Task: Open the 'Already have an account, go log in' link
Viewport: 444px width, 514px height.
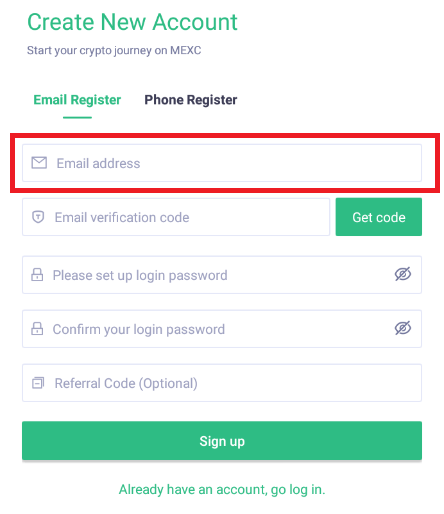Action: (x=222, y=490)
